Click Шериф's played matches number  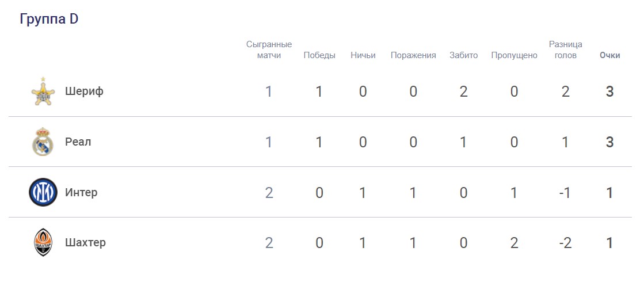pyautogui.click(x=269, y=92)
